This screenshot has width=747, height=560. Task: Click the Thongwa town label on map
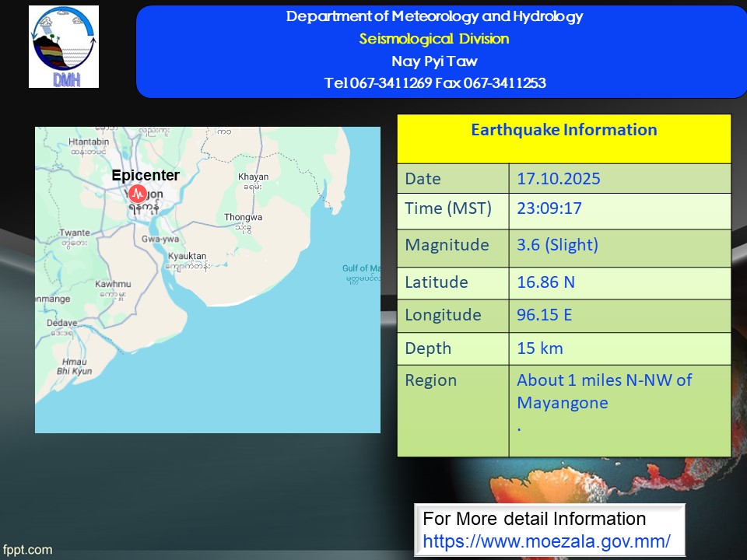pyautogui.click(x=243, y=218)
